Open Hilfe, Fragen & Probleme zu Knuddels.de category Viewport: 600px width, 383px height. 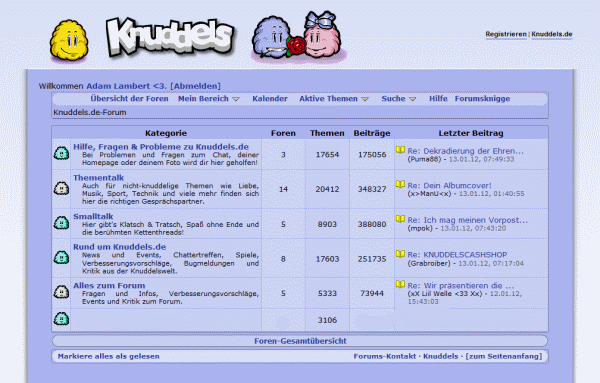pyautogui.click(x=161, y=147)
